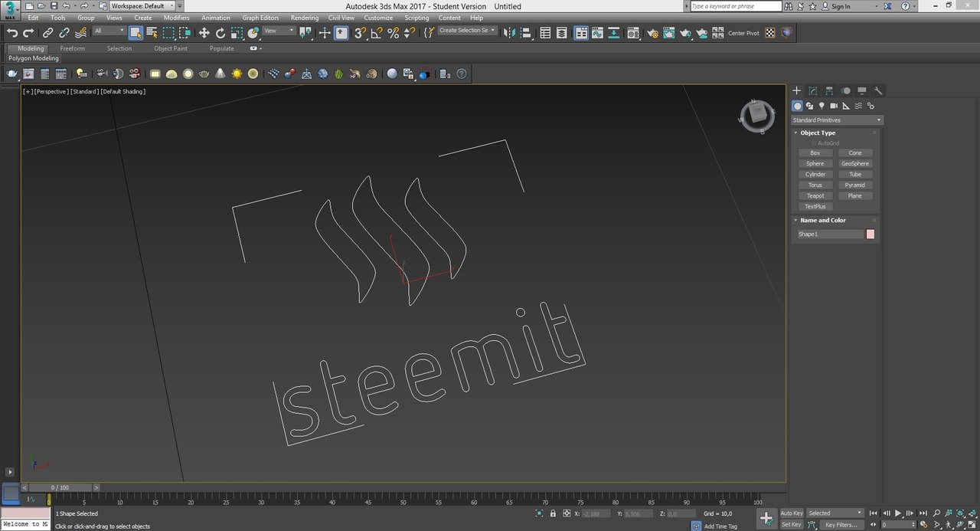The height and width of the screenshot is (531, 980).
Task: Click the Key Filters button
Action: 841,525
